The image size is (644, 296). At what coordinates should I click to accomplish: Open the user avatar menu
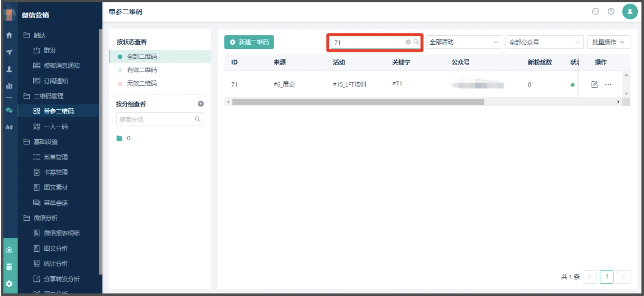tap(630, 11)
